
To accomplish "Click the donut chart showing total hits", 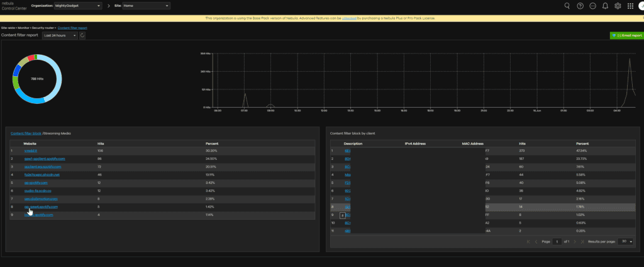I will [37, 79].
